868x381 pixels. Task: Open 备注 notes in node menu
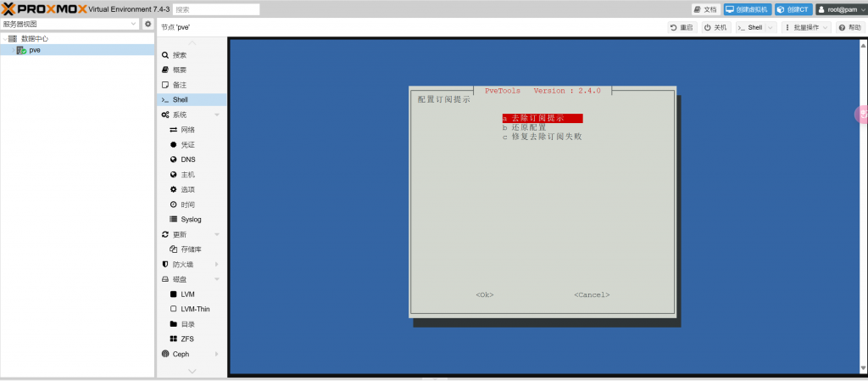tap(192, 86)
